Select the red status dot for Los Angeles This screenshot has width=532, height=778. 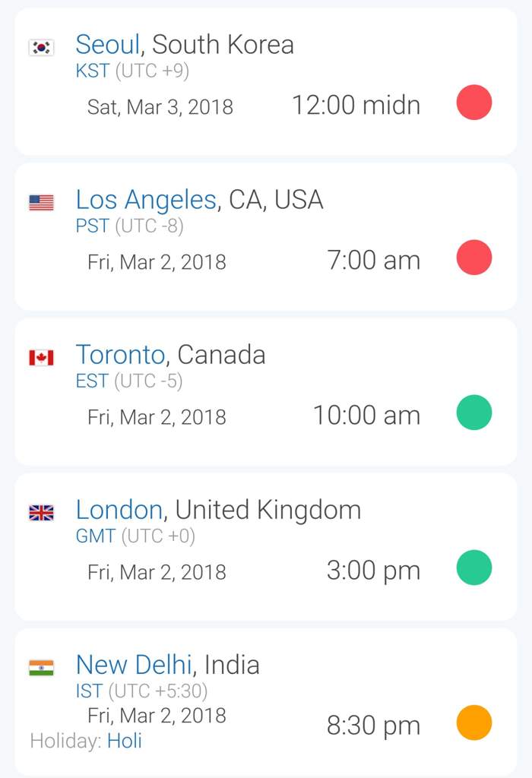(x=474, y=257)
